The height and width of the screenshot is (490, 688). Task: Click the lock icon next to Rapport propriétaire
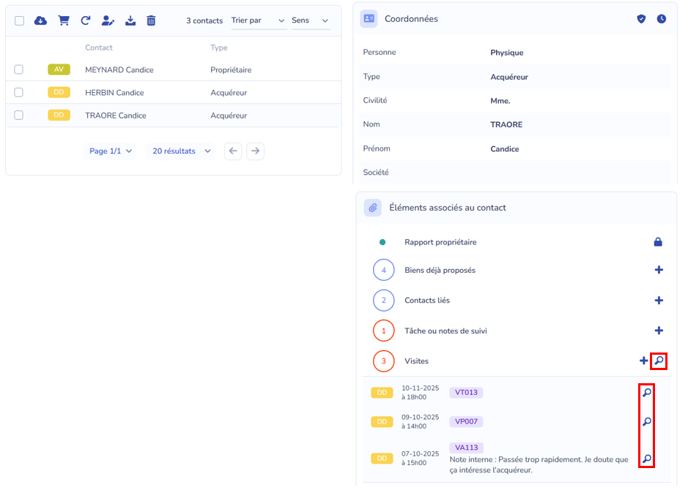click(x=658, y=242)
